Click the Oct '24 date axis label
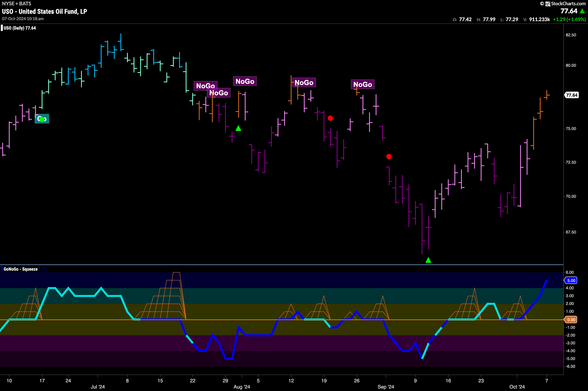The height and width of the screenshot is (391, 588). (517, 387)
